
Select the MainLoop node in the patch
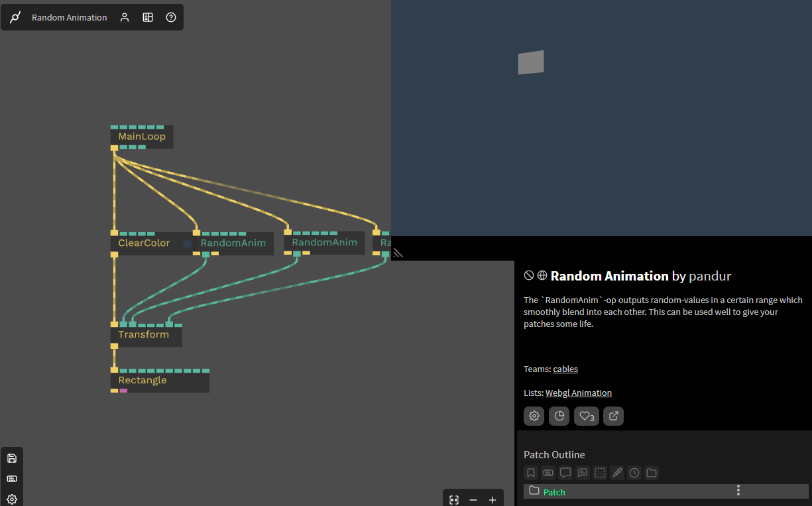pyautogui.click(x=141, y=137)
